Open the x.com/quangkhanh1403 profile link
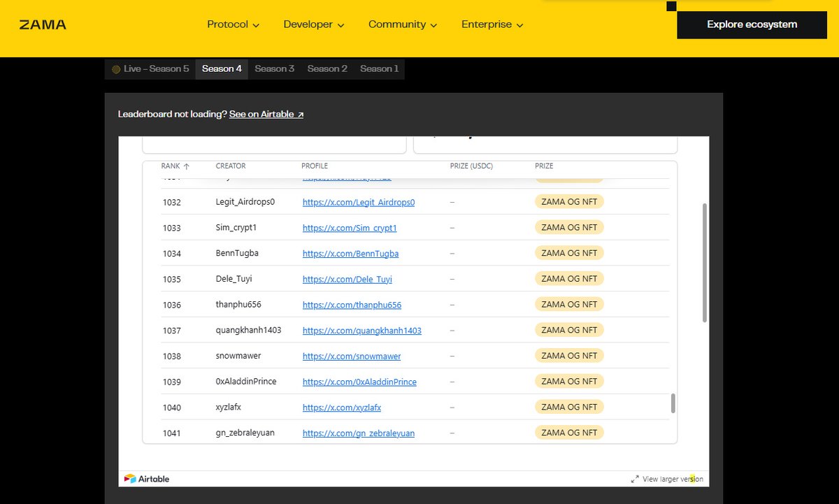The width and height of the screenshot is (839, 504). click(362, 331)
